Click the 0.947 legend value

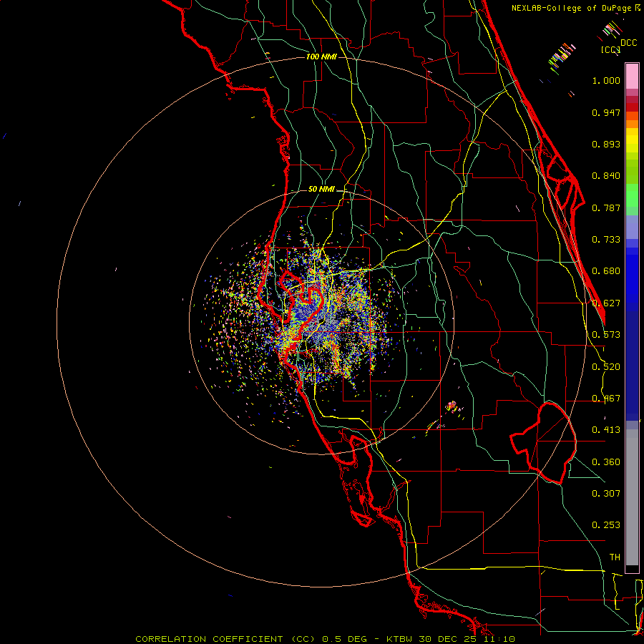point(606,112)
